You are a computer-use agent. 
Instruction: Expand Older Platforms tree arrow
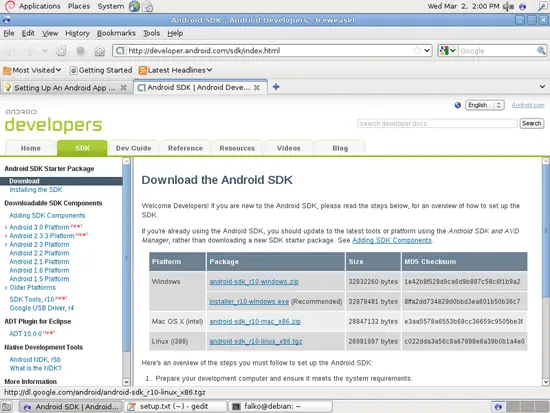(6, 288)
